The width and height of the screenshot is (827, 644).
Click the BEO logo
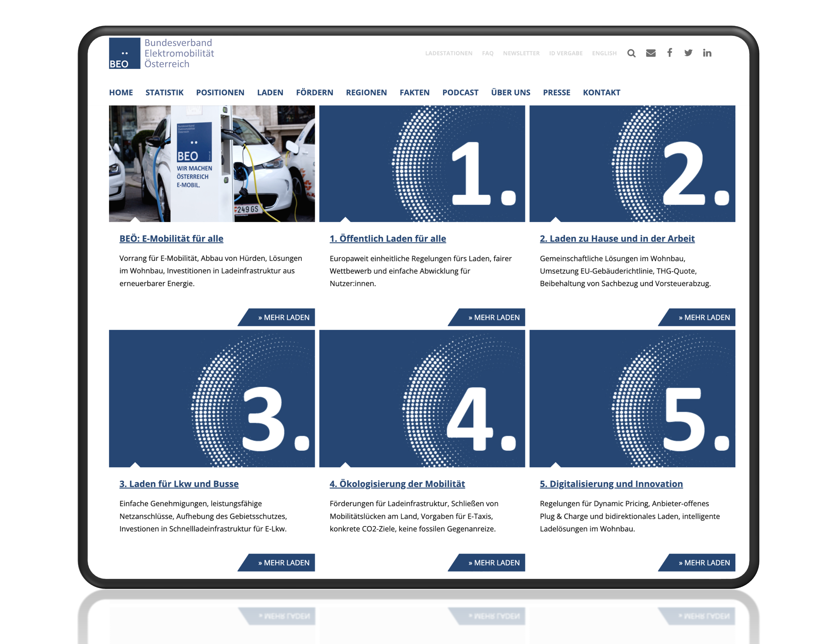pyautogui.click(x=124, y=53)
